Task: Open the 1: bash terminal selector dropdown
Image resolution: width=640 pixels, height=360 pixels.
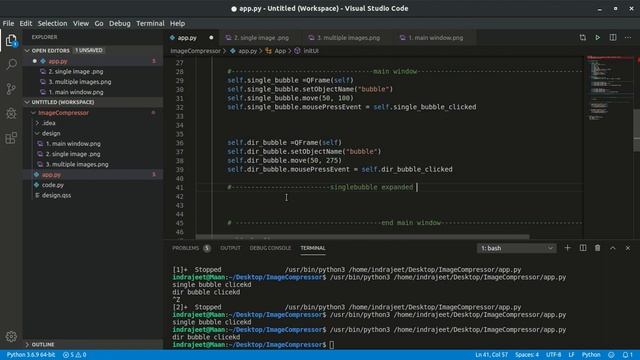Action: (516, 248)
